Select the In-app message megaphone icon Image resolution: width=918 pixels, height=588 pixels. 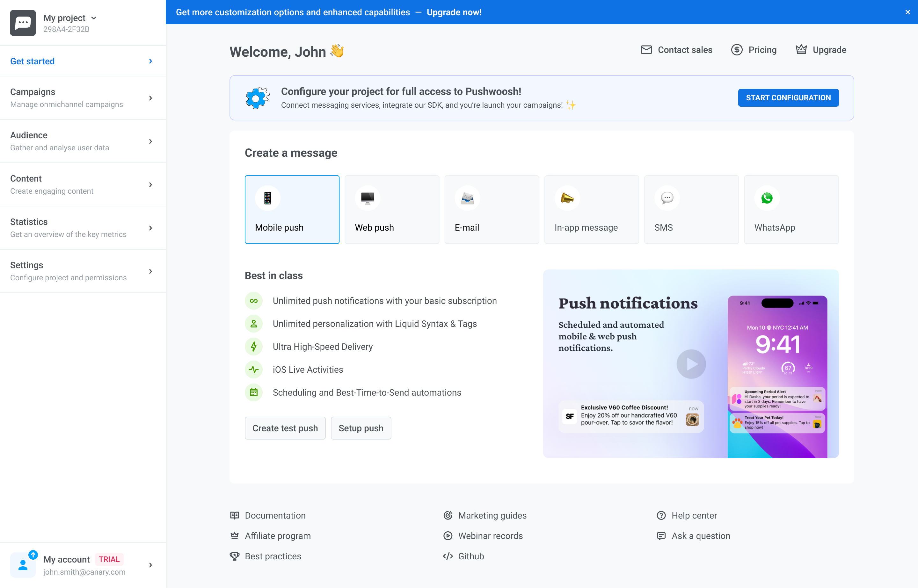click(567, 198)
